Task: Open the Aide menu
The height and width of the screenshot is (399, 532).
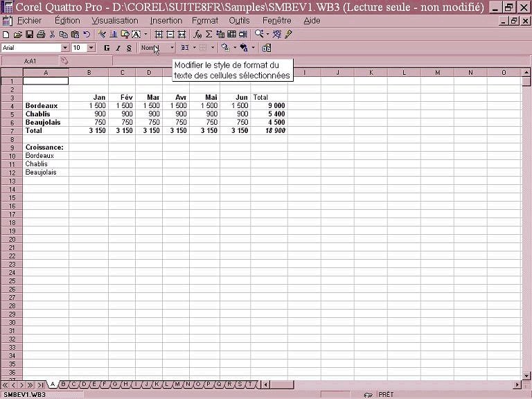Action: [312, 21]
